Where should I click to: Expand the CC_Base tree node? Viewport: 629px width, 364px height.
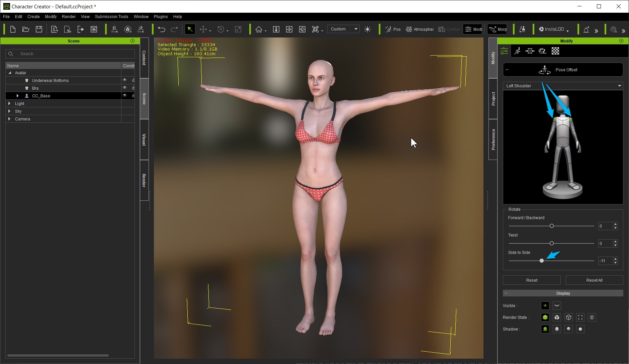pyautogui.click(x=17, y=96)
